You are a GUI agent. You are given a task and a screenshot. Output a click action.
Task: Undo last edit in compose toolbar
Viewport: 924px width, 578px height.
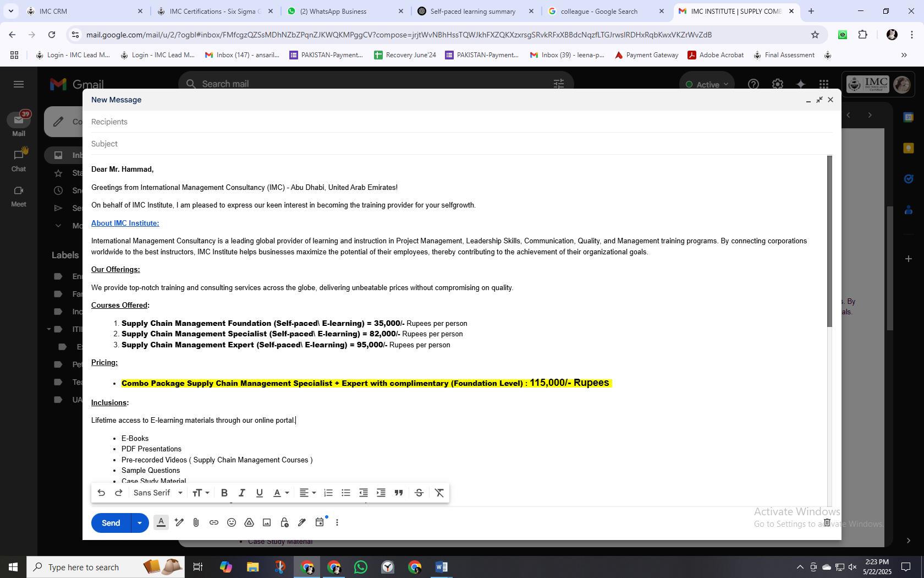tap(101, 493)
